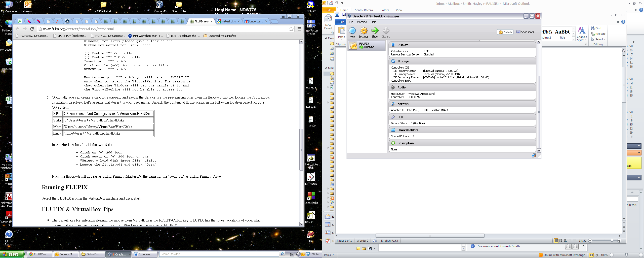Select Outlook Normal view button in status bar
This screenshot has width=644, height=258.
(x=591, y=255)
